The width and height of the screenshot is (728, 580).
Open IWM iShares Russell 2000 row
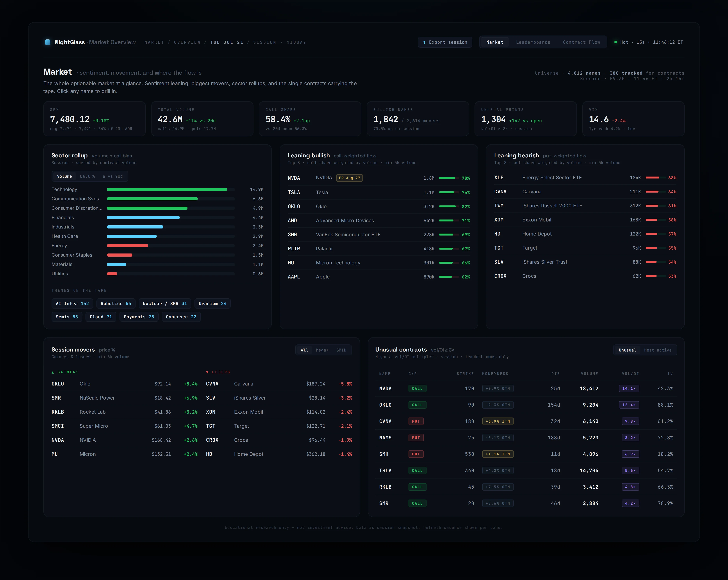click(585, 206)
